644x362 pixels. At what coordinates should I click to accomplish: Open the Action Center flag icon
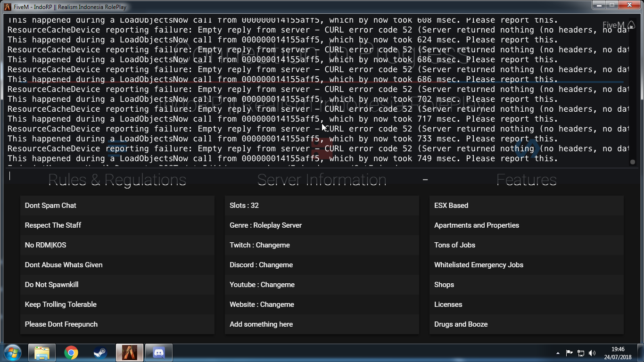(x=569, y=353)
